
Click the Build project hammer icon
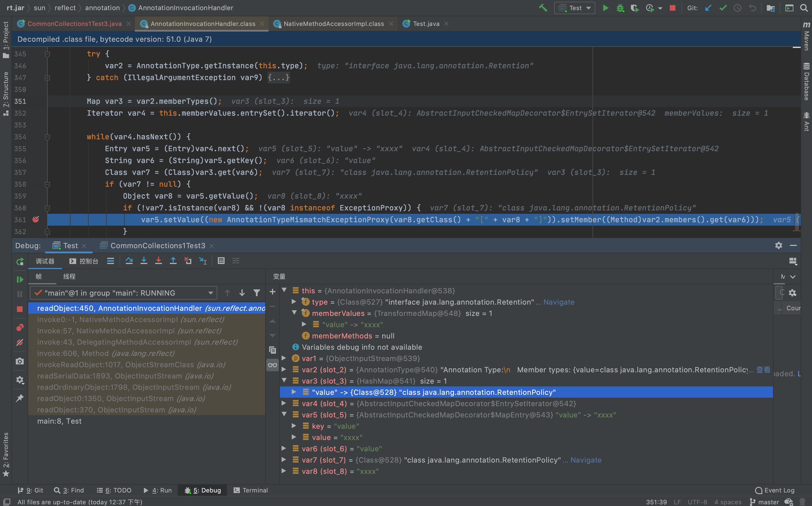(x=543, y=8)
